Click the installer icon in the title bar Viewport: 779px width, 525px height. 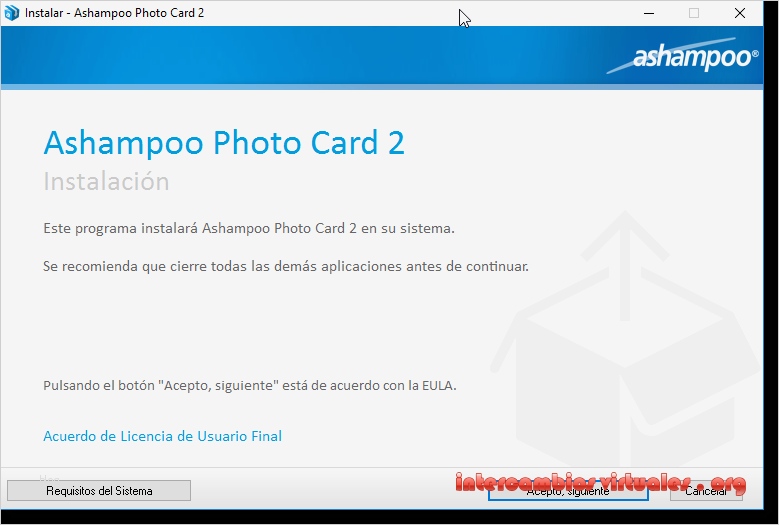click(x=11, y=13)
